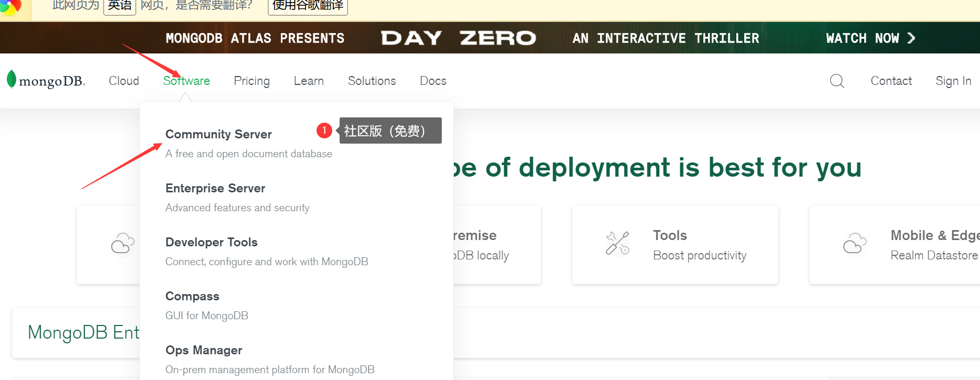Click 'Advanced features and security' description
Viewport: 980px width, 380px height.
click(x=237, y=208)
